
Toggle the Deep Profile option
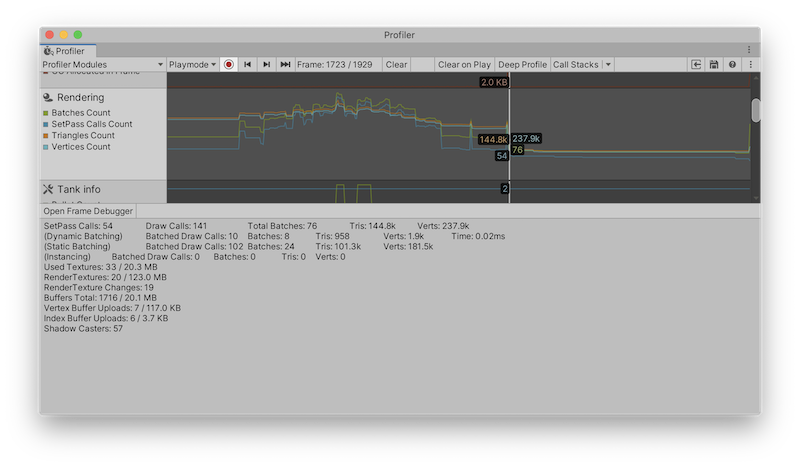(x=522, y=64)
